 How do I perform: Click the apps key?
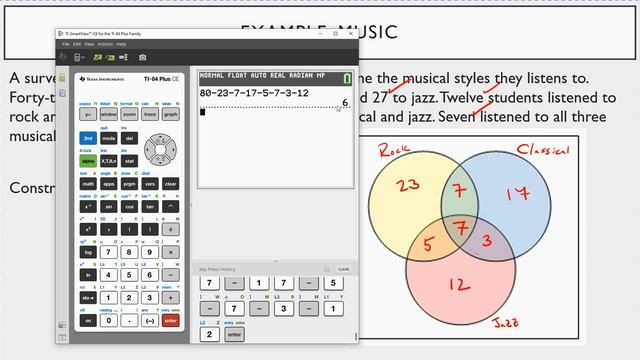click(x=109, y=184)
